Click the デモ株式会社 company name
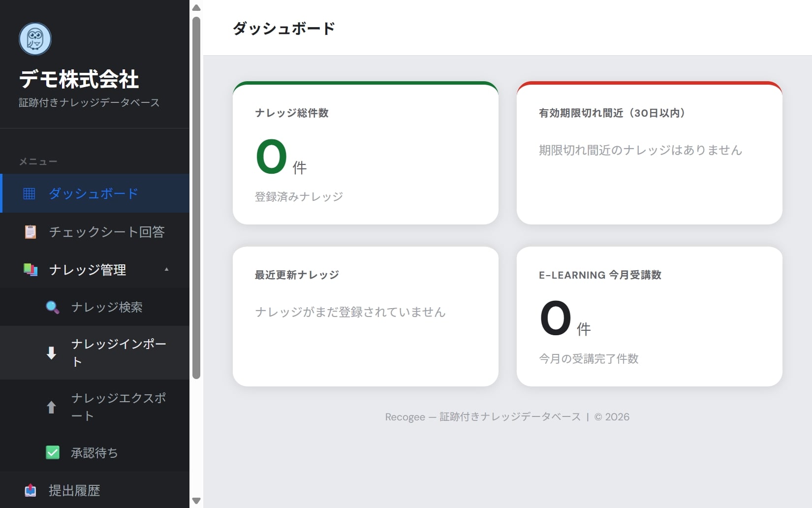The width and height of the screenshot is (812, 508). [x=79, y=79]
